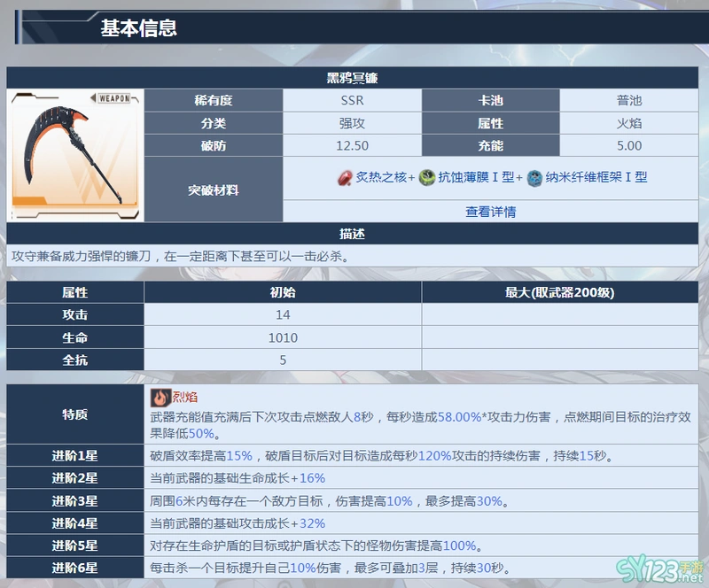Click the empty max 攻击 cell
Image resolution: width=709 pixels, height=588 pixels.
(560, 314)
